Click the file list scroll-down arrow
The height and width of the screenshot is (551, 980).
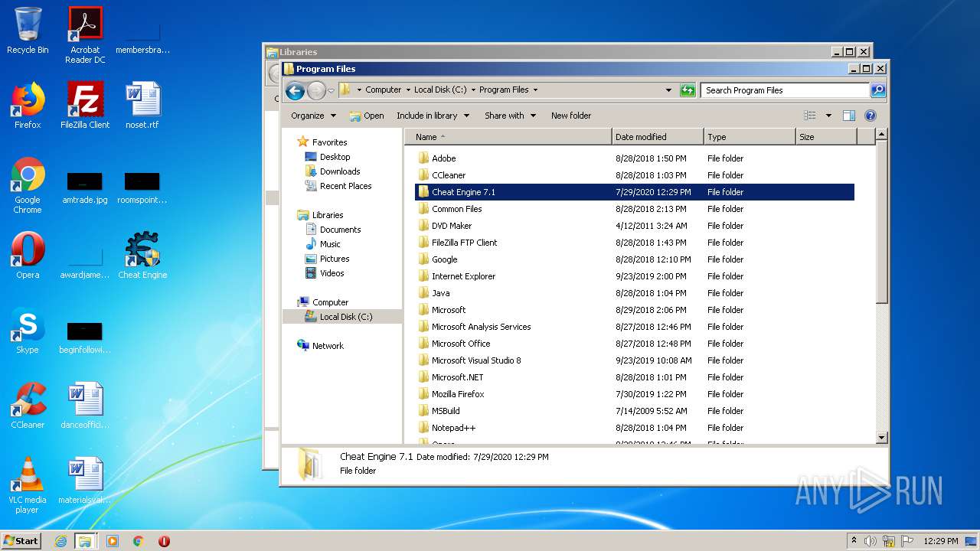click(881, 438)
